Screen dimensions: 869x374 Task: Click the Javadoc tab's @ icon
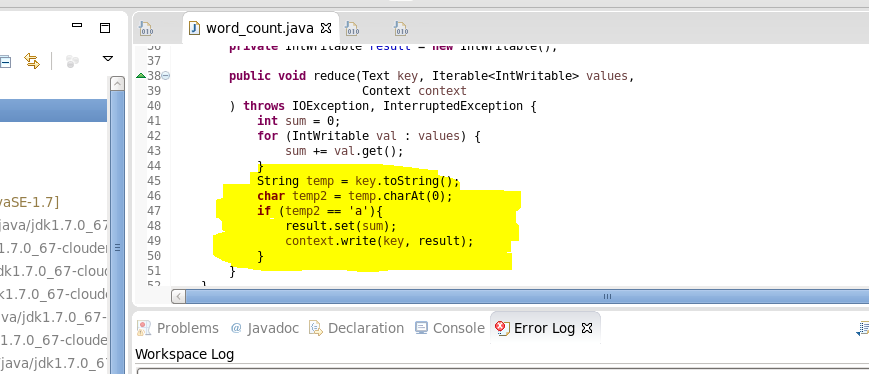pos(236,328)
